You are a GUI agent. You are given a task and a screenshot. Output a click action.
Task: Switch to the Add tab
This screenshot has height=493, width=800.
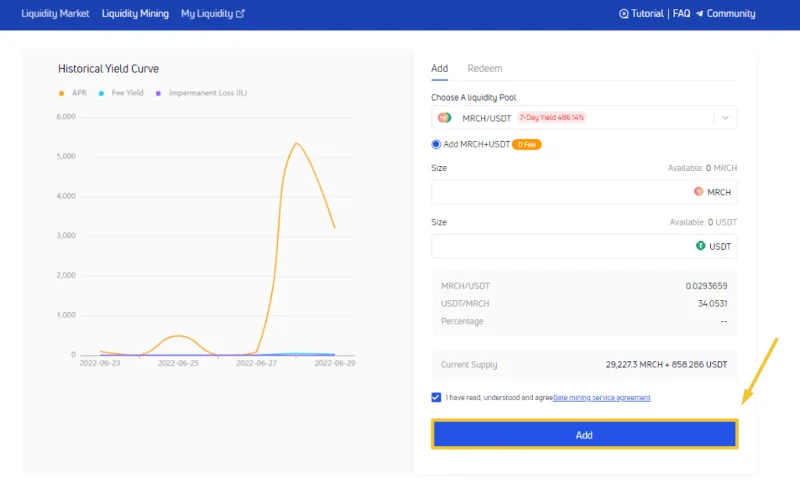click(439, 68)
